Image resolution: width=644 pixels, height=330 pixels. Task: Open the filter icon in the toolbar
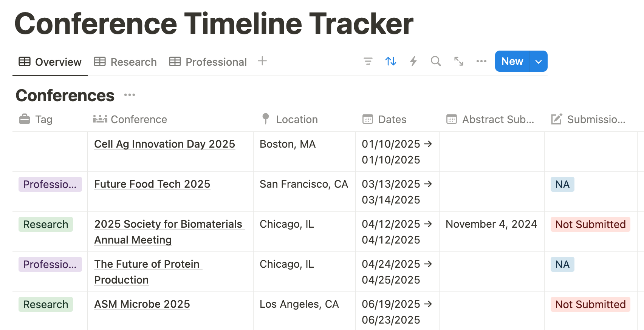click(x=368, y=61)
